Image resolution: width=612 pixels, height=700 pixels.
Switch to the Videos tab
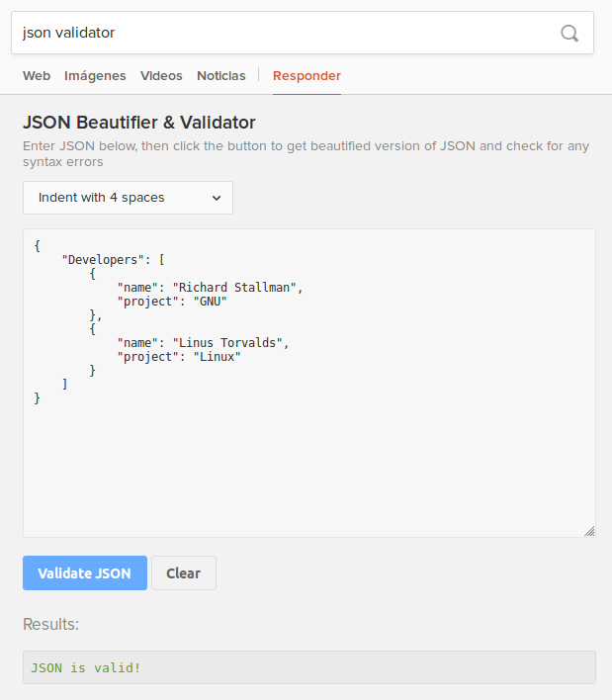point(161,76)
